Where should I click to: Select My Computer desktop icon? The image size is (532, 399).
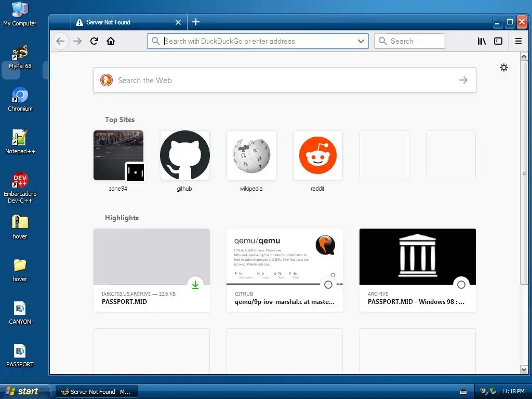click(x=20, y=14)
